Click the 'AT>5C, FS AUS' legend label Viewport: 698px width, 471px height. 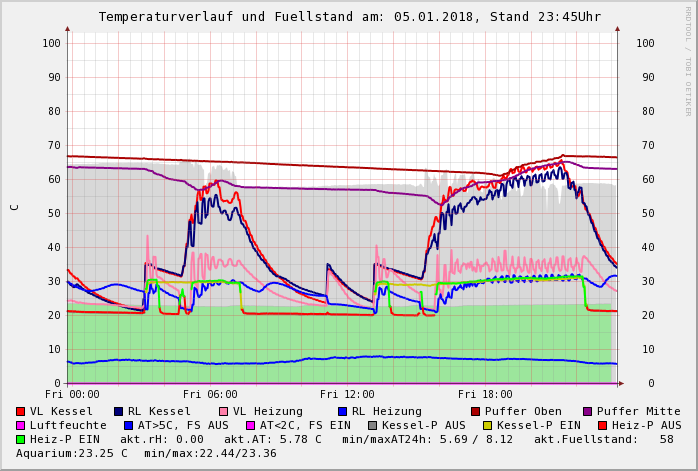tap(183, 425)
